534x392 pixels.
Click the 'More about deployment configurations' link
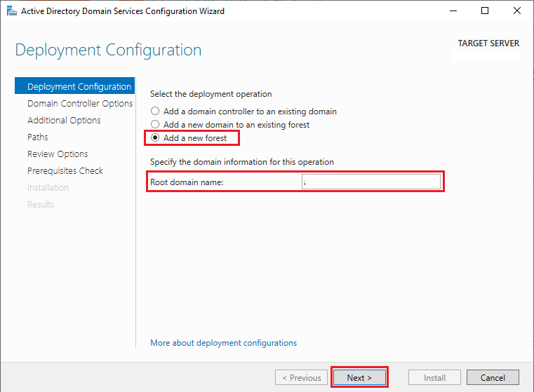pyautogui.click(x=223, y=343)
